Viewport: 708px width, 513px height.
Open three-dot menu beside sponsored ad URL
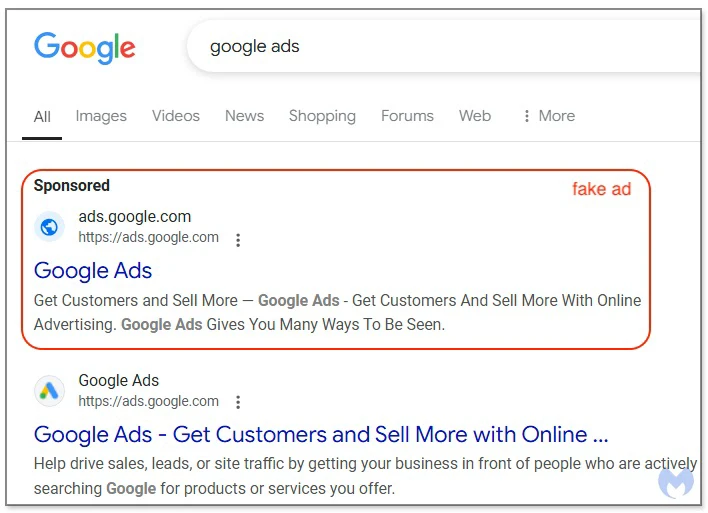pos(238,240)
